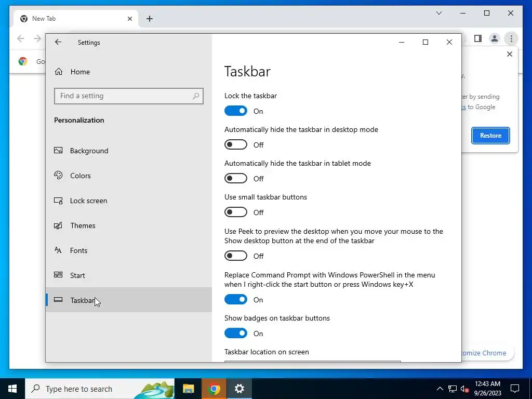Open the clock and date flyout
The height and width of the screenshot is (399, 532).
point(487,389)
